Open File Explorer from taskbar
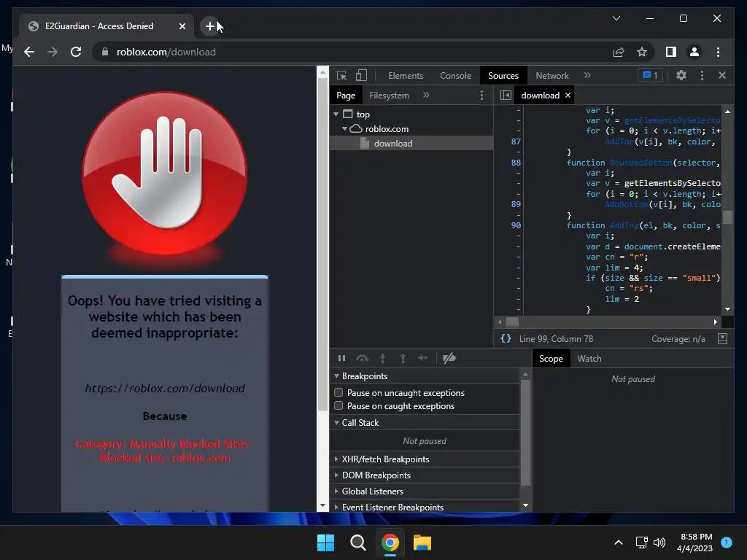Viewport: 747px width, 560px height. click(x=422, y=542)
